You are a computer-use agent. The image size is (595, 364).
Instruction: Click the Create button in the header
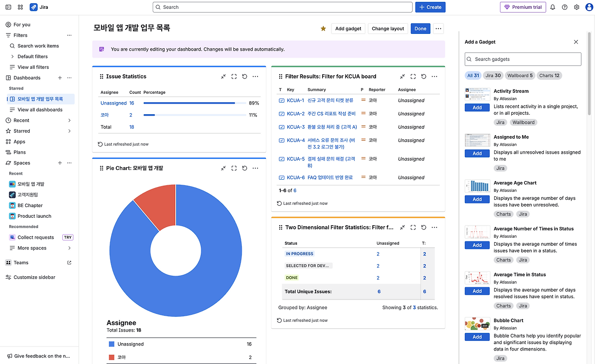[x=430, y=7]
